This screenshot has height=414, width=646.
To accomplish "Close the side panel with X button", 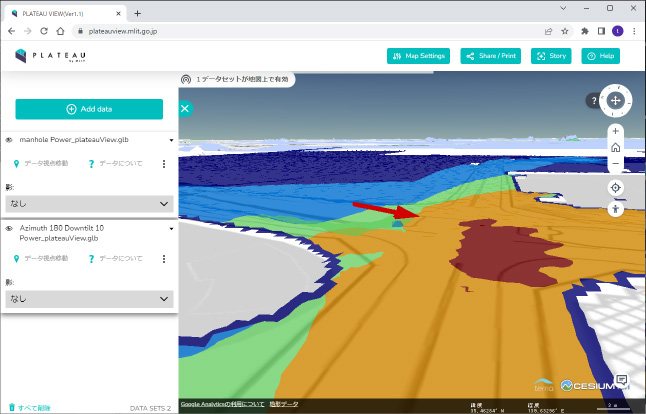I will tap(185, 108).
